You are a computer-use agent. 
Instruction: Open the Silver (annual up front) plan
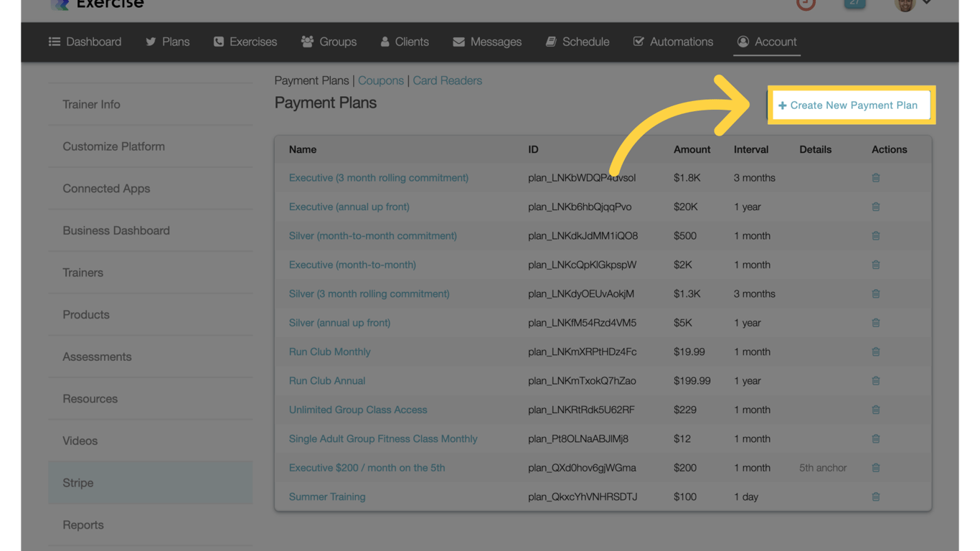pos(339,322)
